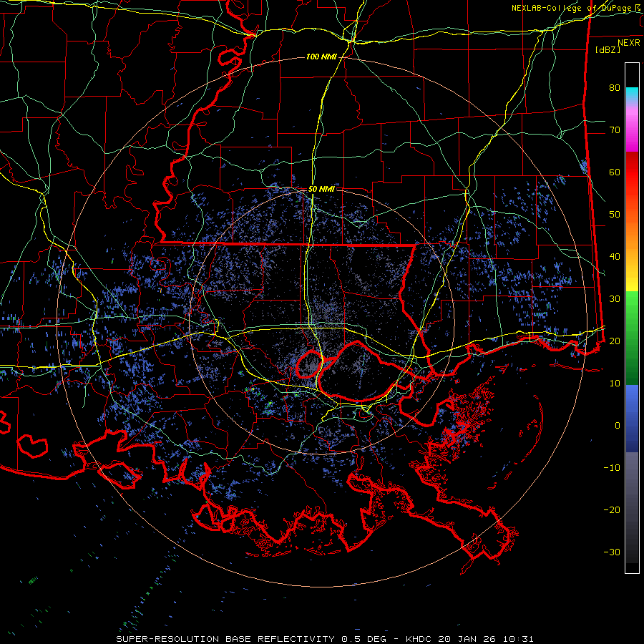The width and height of the screenshot is (644, 644).
Task: Click the NEXR label at the top right
Action: point(629,43)
